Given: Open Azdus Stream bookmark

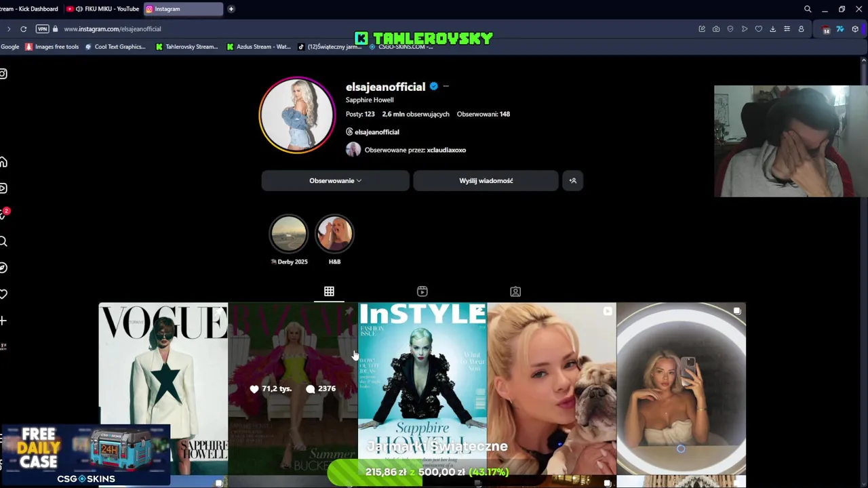Looking at the screenshot, I should point(258,47).
